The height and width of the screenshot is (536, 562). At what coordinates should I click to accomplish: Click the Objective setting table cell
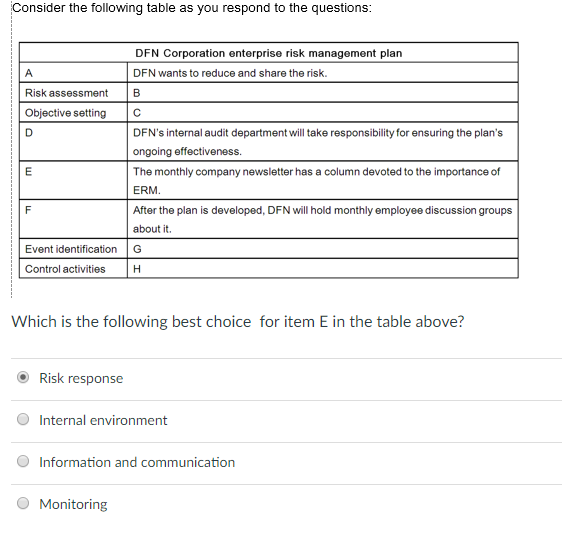(x=73, y=113)
